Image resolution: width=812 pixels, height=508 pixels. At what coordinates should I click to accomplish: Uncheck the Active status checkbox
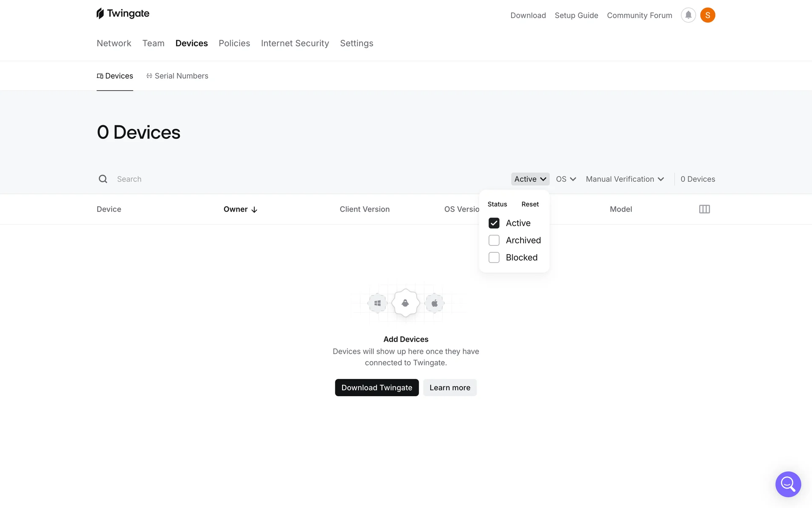pos(494,223)
